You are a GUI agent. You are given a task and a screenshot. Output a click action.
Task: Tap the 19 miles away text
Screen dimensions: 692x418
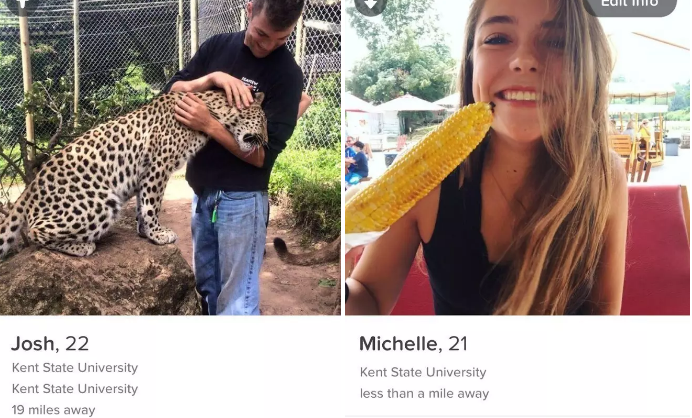tap(53, 410)
